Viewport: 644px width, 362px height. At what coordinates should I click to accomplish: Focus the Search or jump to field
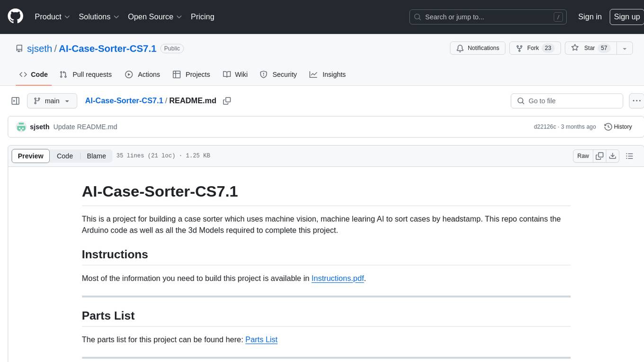(x=489, y=17)
